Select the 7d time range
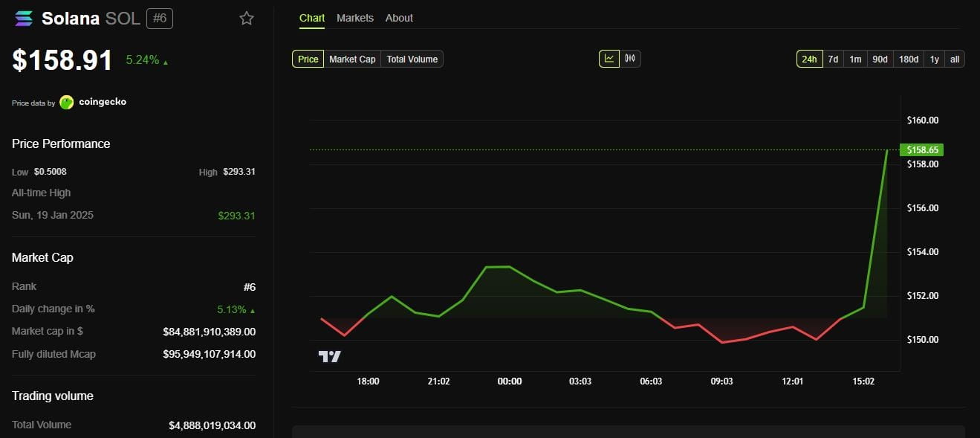This screenshot has width=980, height=438. [x=834, y=59]
